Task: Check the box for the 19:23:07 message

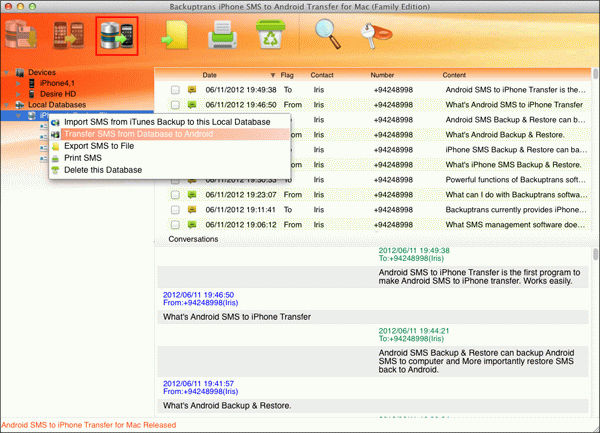Action: click(x=175, y=195)
